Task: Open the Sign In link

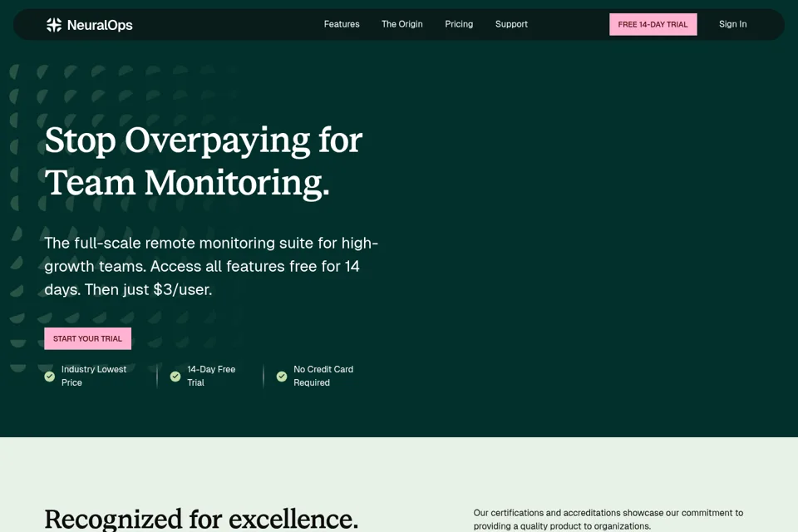Action: click(733, 24)
